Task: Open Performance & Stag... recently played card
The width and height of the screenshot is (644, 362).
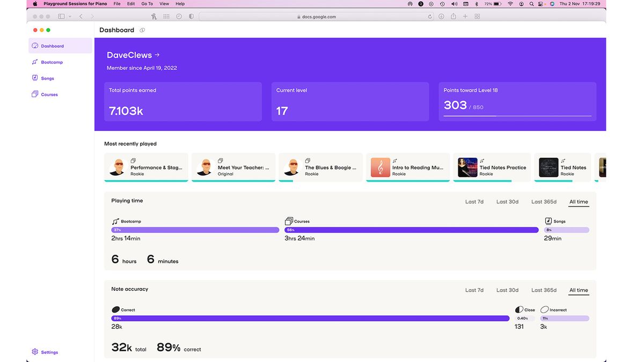Action: (x=146, y=167)
